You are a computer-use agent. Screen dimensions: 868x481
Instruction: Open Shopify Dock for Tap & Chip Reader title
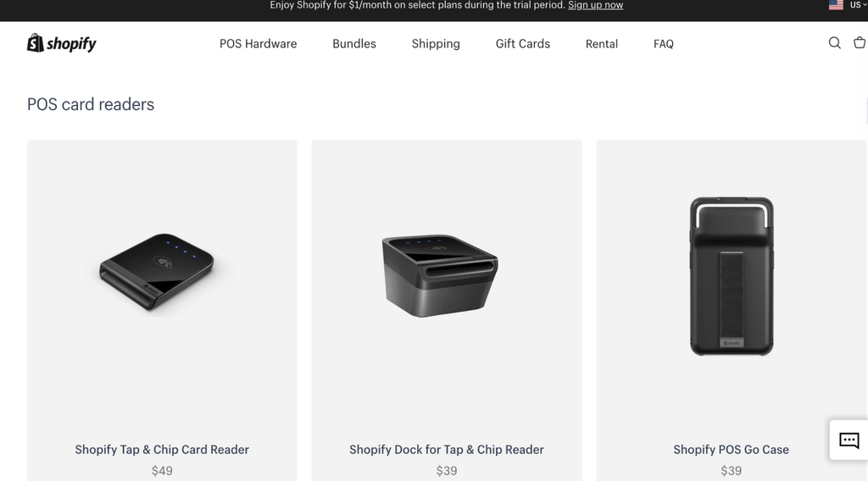(x=447, y=450)
